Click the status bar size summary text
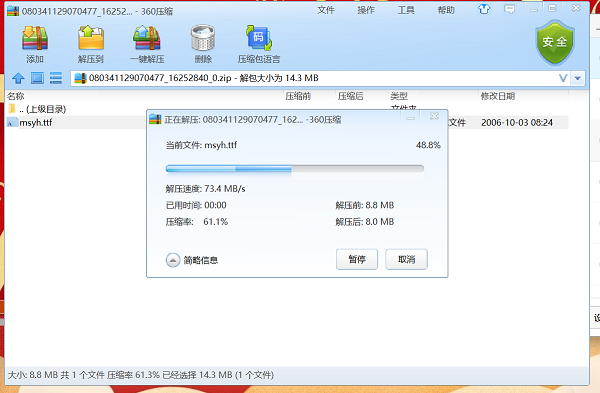This screenshot has width=600, height=393. (x=141, y=375)
